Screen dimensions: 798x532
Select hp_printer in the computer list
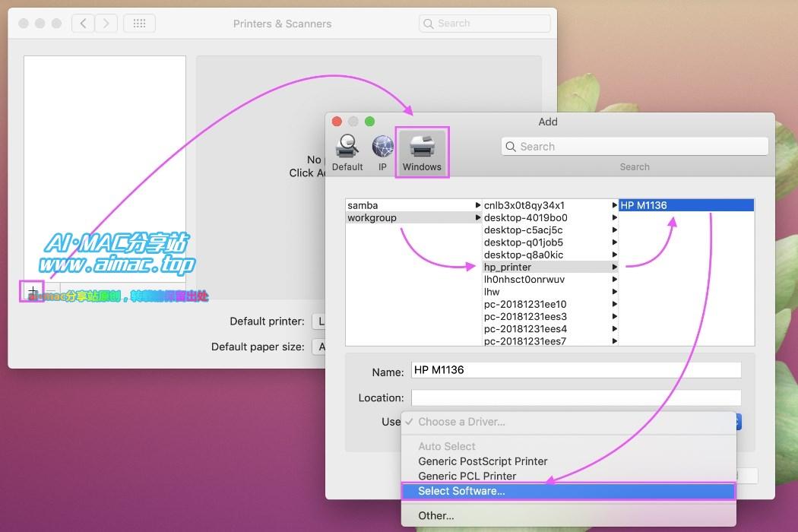click(x=549, y=268)
